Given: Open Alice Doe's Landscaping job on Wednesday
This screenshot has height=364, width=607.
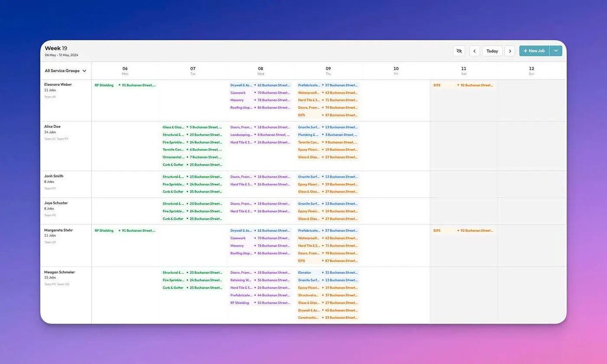Looking at the screenshot, I should coord(242,135).
